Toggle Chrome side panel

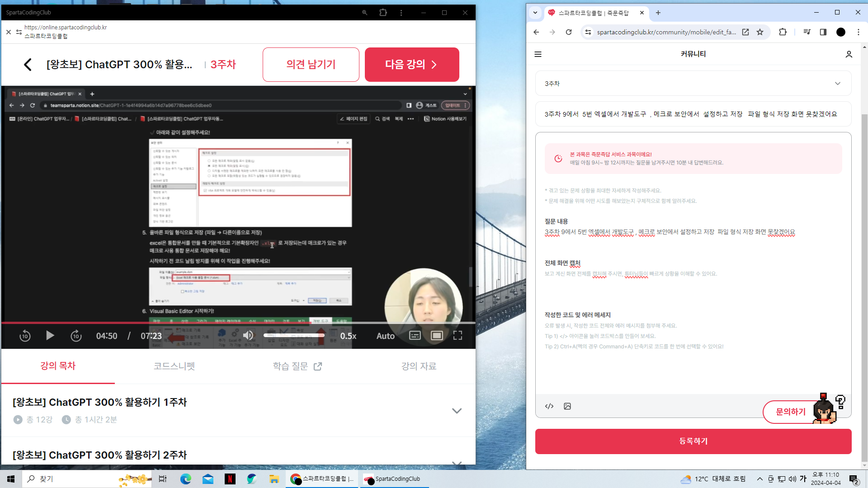823,32
